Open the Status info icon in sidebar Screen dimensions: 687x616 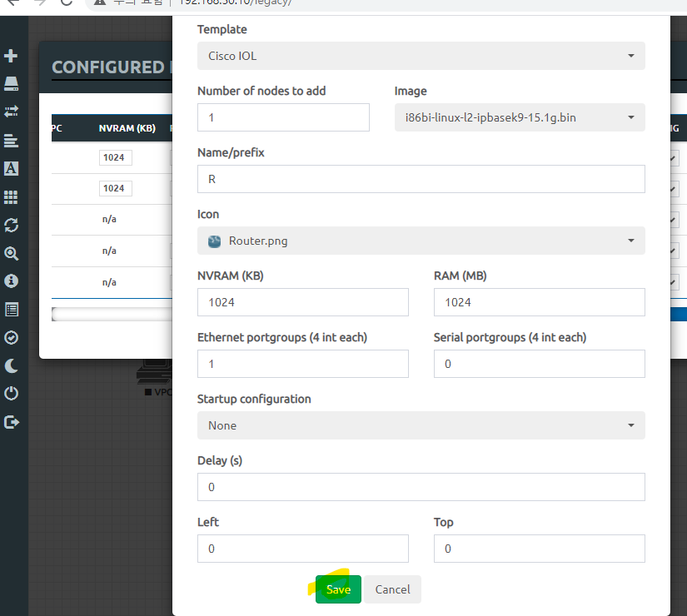[11, 281]
